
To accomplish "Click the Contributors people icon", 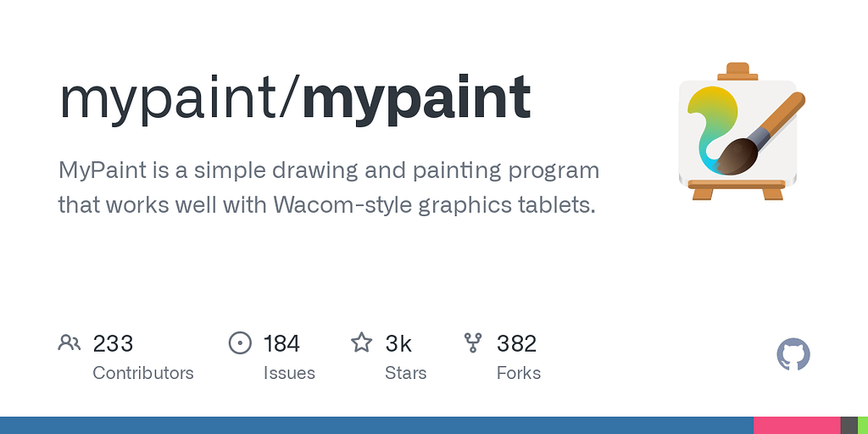I will pyautogui.click(x=70, y=343).
